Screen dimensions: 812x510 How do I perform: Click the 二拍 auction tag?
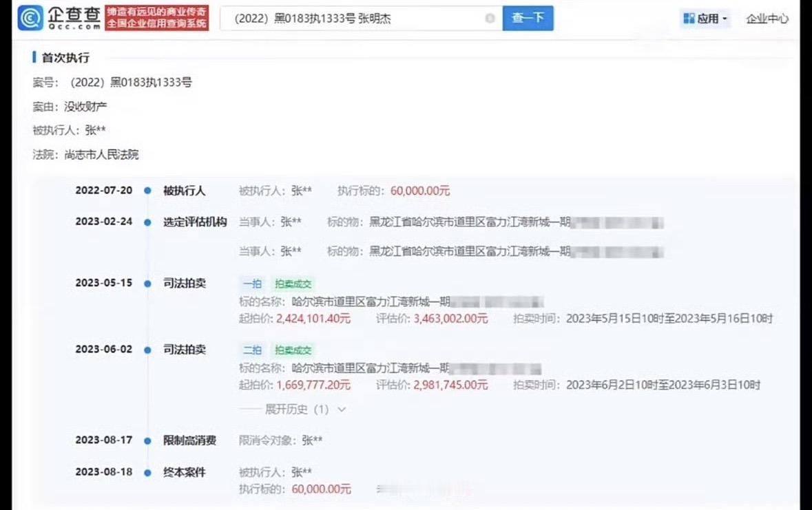[252, 350]
